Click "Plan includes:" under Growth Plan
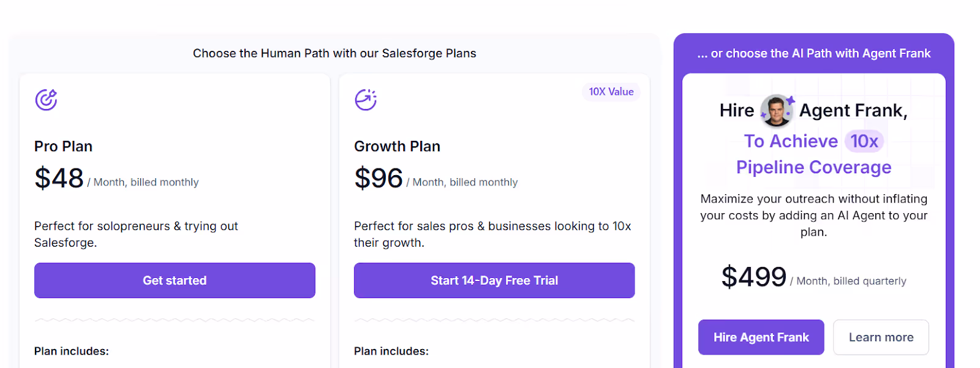 [391, 351]
